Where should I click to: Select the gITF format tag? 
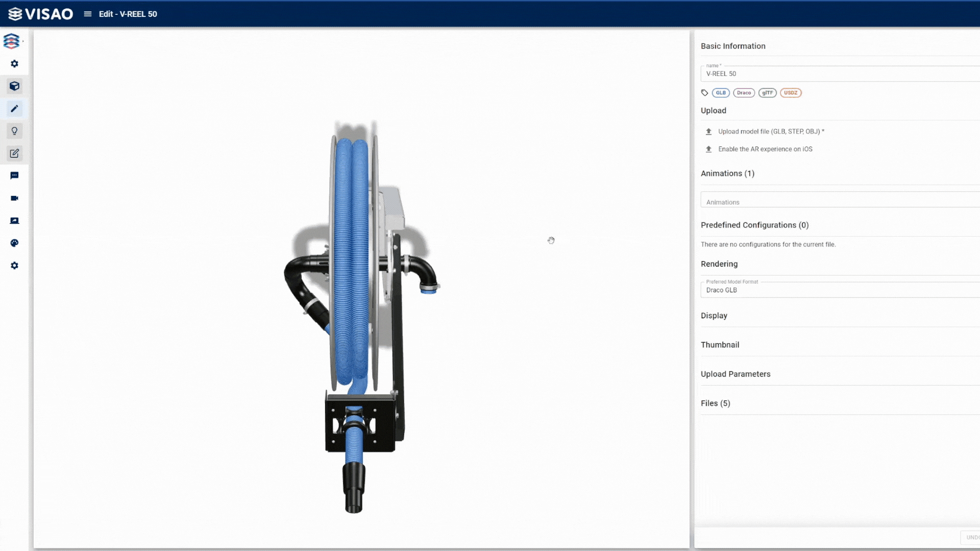click(x=767, y=92)
